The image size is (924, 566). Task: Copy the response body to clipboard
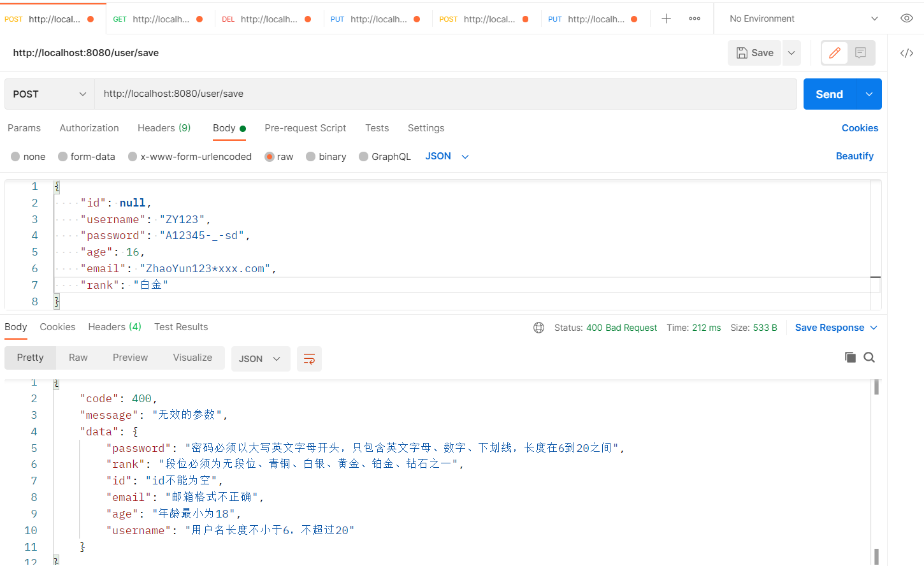pos(850,358)
